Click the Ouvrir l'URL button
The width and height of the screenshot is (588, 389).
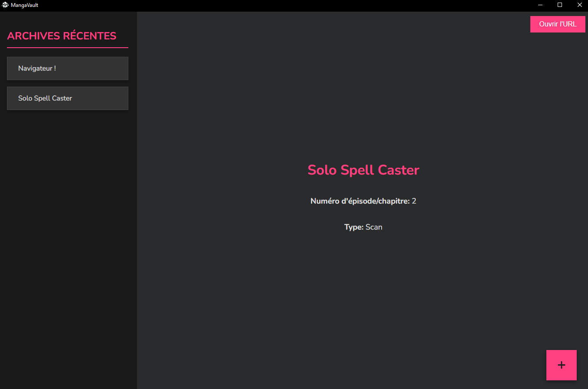(x=558, y=24)
